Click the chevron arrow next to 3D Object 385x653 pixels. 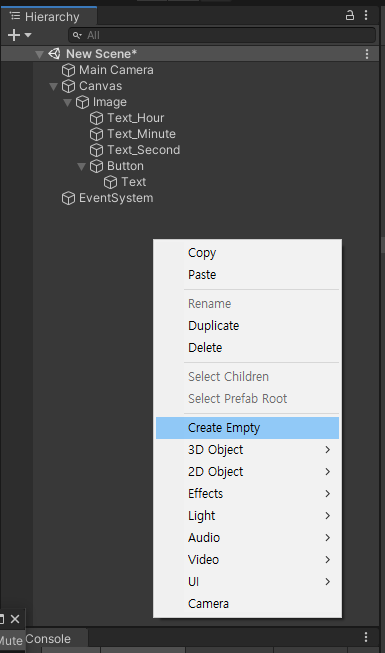click(328, 450)
